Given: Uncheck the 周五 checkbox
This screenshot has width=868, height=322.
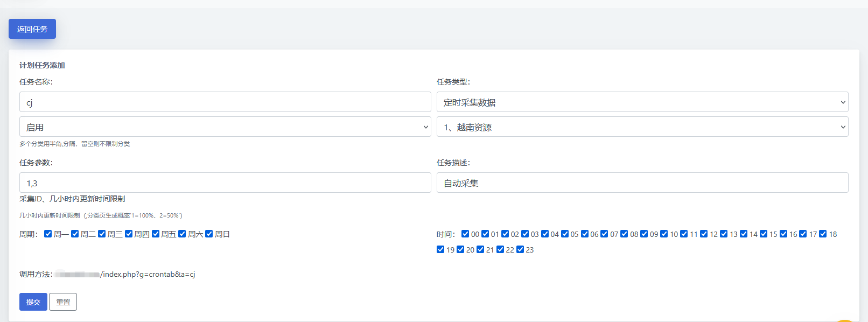Looking at the screenshot, I should click(156, 234).
